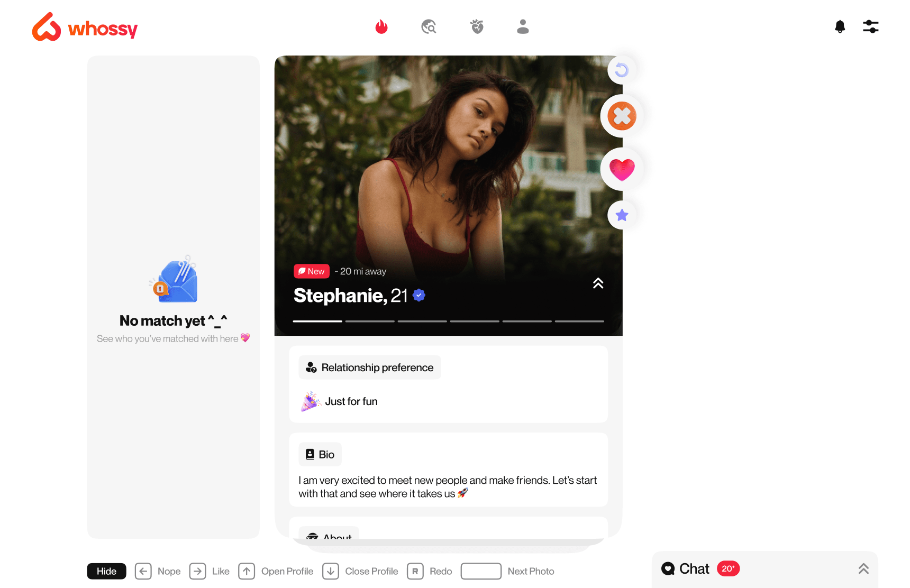Click the No match yet heading
Image resolution: width=910 pixels, height=588 pixels.
pos(174,321)
